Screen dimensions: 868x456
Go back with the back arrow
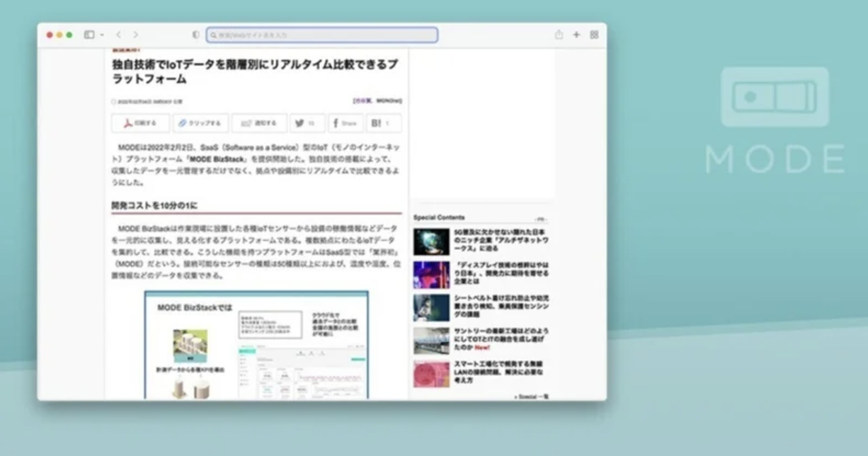click(x=118, y=35)
